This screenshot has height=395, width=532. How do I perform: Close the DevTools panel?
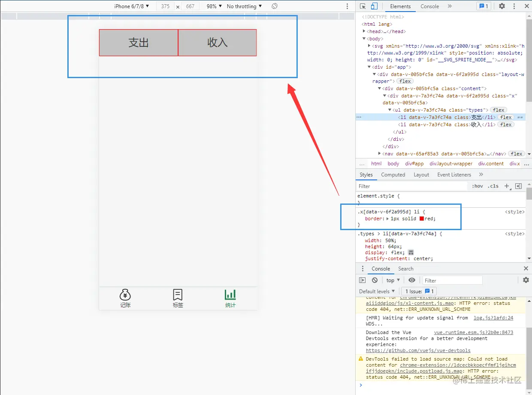tap(526, 6)
